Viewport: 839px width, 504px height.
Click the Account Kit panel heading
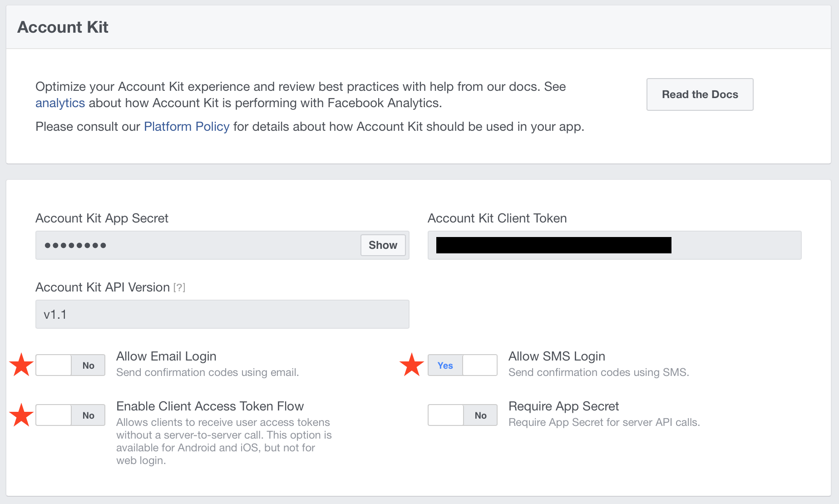click(x=63, y=27)
